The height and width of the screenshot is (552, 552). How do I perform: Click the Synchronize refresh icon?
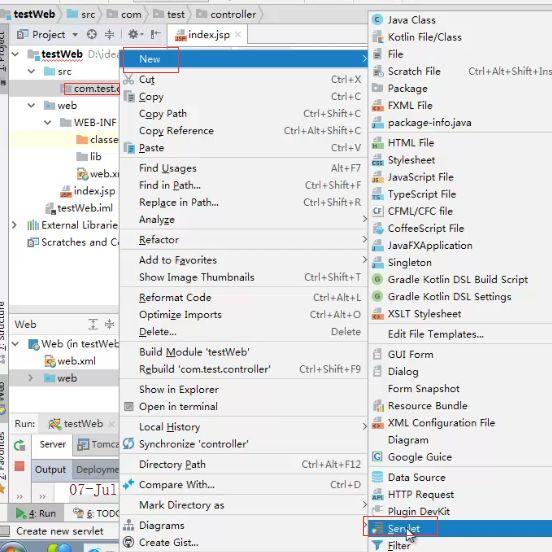pyautogui.click(x=128, y=444)
